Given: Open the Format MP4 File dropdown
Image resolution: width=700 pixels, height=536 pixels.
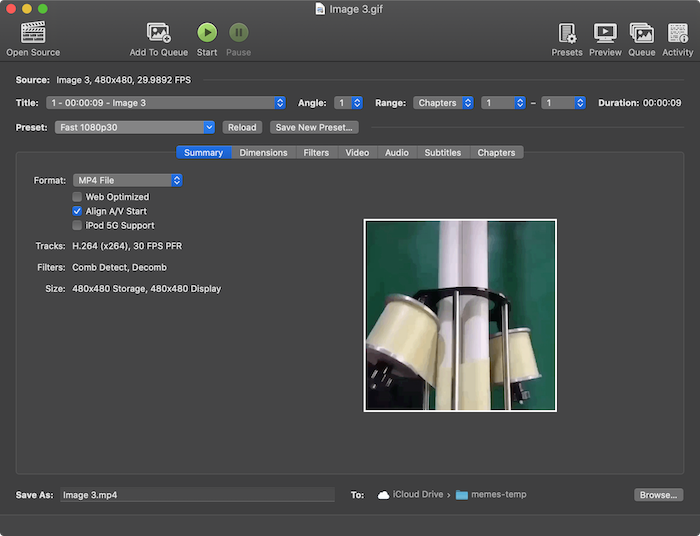Looking at the screenshot, I should click(x=128, y=180).
